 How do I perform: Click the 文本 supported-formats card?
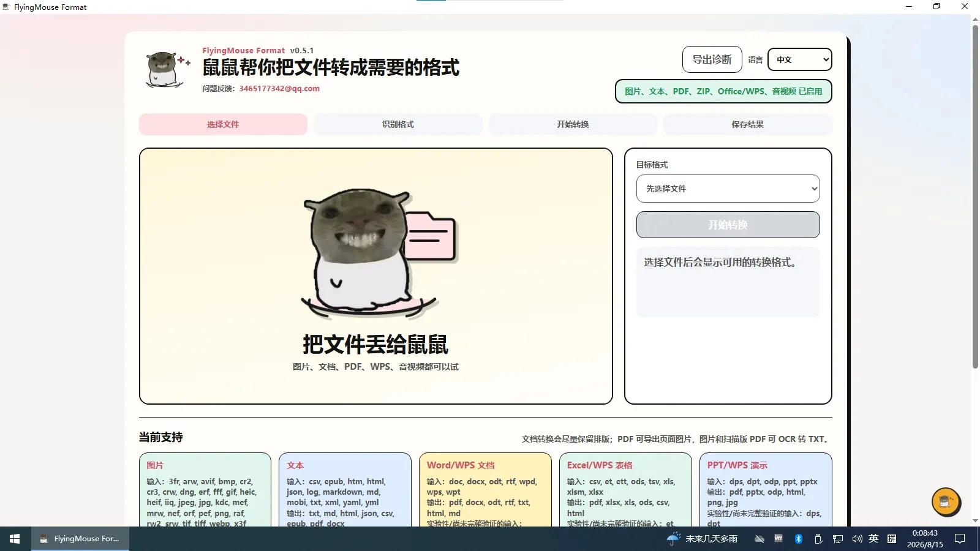tap(345, 490)
